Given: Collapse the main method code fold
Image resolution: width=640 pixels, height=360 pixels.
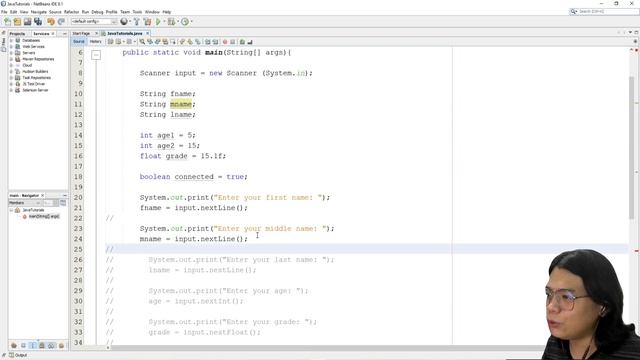Looking at the screenshot, I should click(96, 54).
